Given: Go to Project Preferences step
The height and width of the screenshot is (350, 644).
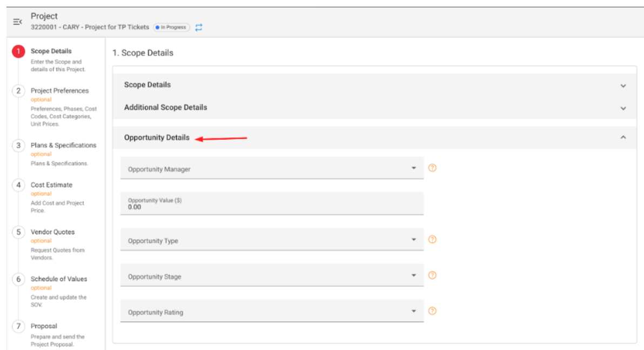Looking at the screenshot, I should point(59,91).
